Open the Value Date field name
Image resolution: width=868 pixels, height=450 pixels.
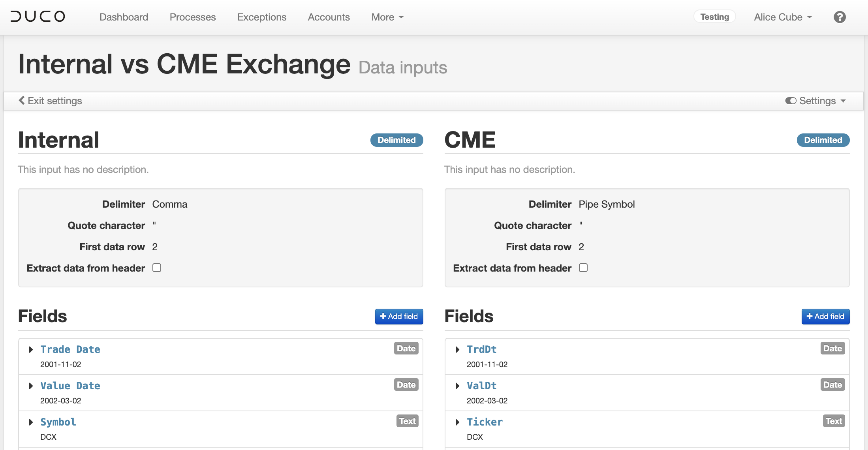(x=70, y=386)
